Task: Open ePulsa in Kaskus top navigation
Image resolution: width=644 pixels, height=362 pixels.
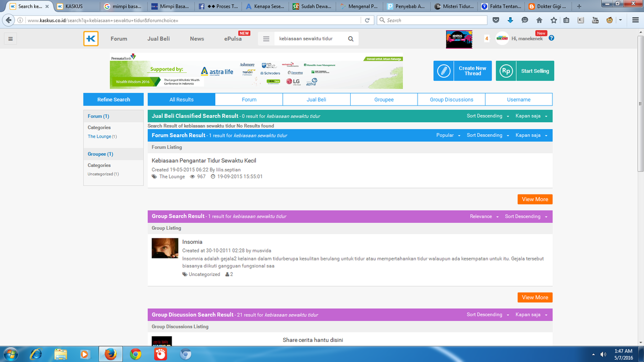Action: 233,39
